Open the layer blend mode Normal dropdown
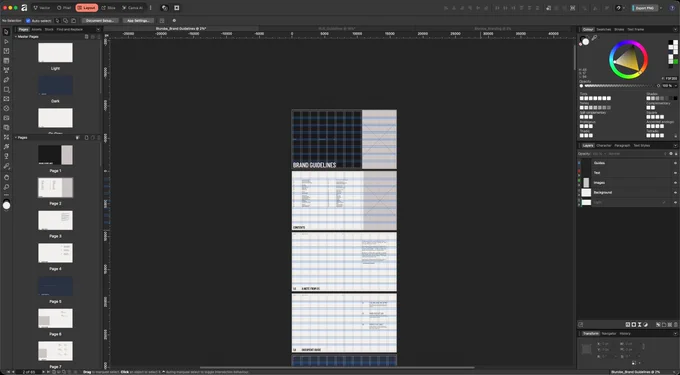Image resolution: width=680 pixels, height=375 pixels. click(x=615, y=154)
